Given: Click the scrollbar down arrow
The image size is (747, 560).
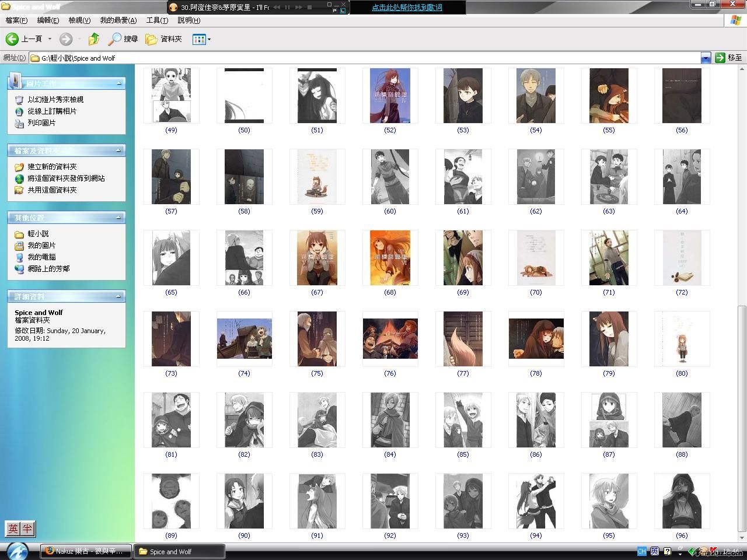Looking at the screenshot, I should 742,537.
